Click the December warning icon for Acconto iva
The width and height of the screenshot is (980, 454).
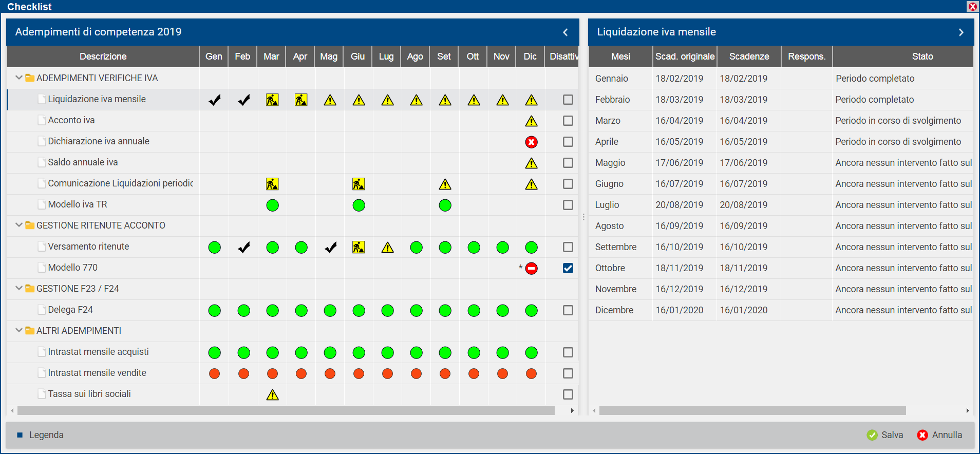coord(531,121)
